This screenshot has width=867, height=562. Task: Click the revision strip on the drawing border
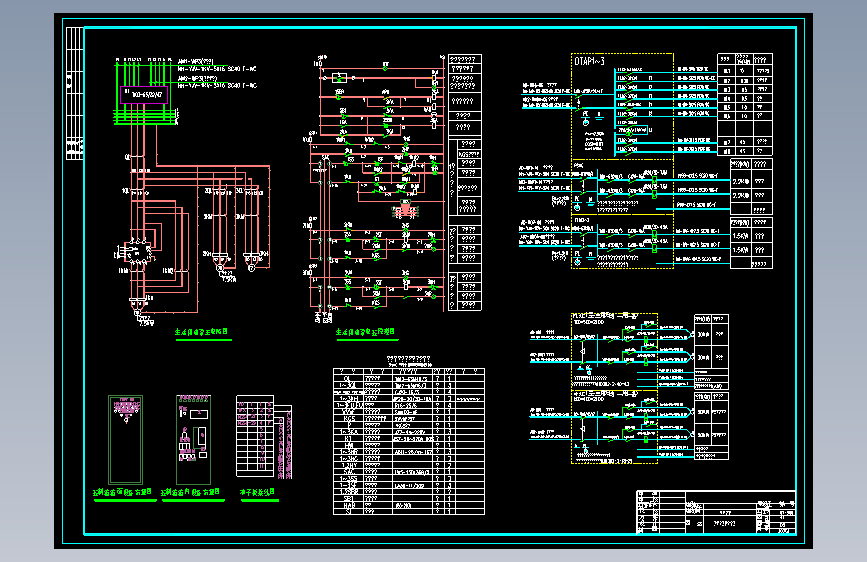[x=75, y=93]
